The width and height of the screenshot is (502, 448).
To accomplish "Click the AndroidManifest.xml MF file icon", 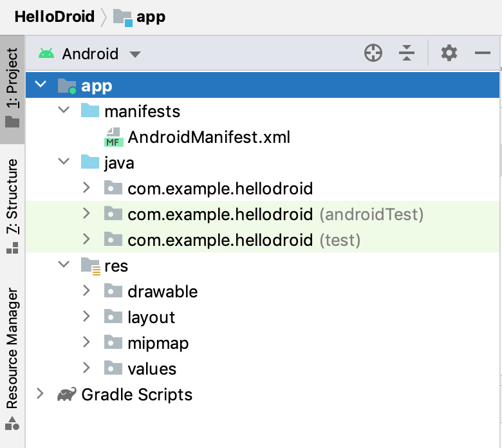I will coord(114,137).
